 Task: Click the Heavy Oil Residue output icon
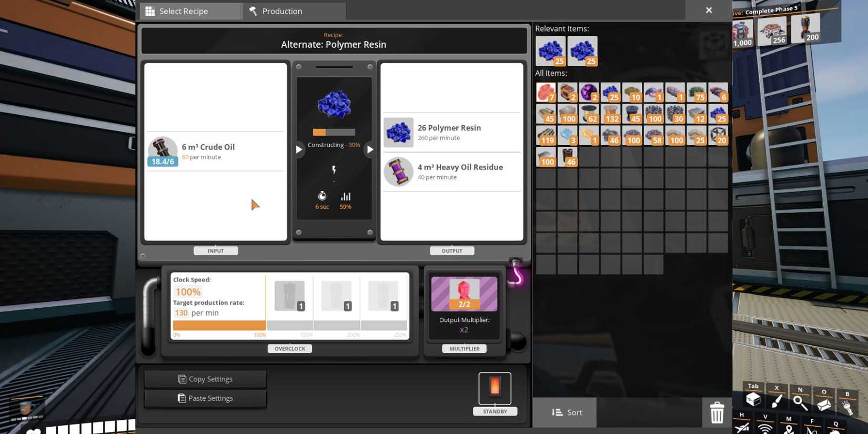coord(398,171)
